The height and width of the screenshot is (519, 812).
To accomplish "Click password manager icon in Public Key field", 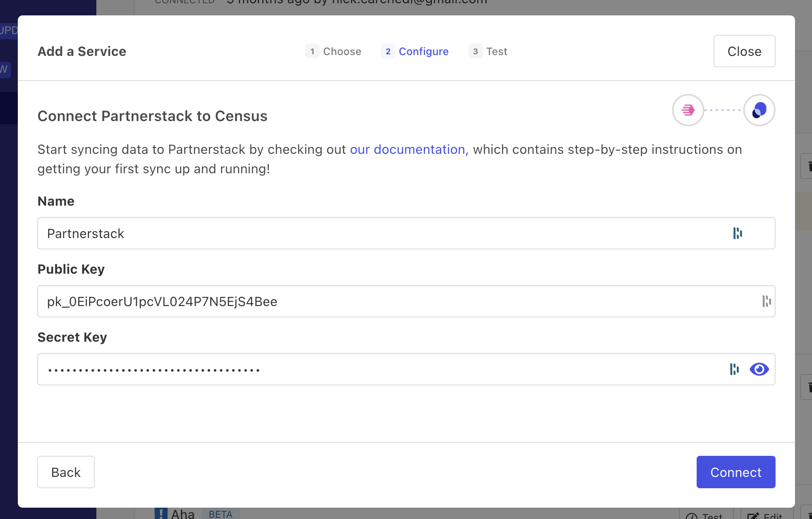I will (x=766, y=301).
